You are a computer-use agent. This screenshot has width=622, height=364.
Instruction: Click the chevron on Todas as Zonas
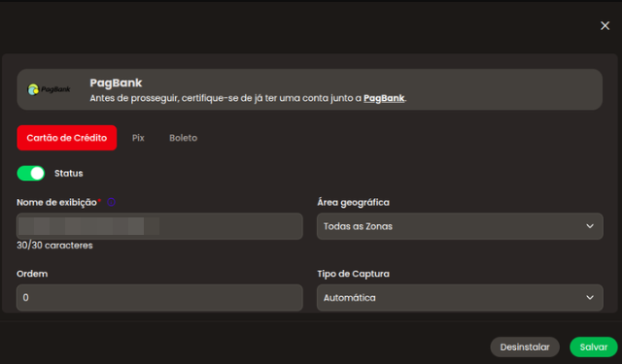[x=590, y=226]
